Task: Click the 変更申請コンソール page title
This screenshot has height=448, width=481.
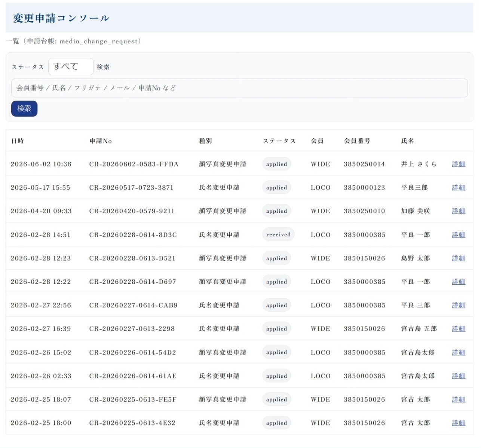Action: [x=61, y=18]
